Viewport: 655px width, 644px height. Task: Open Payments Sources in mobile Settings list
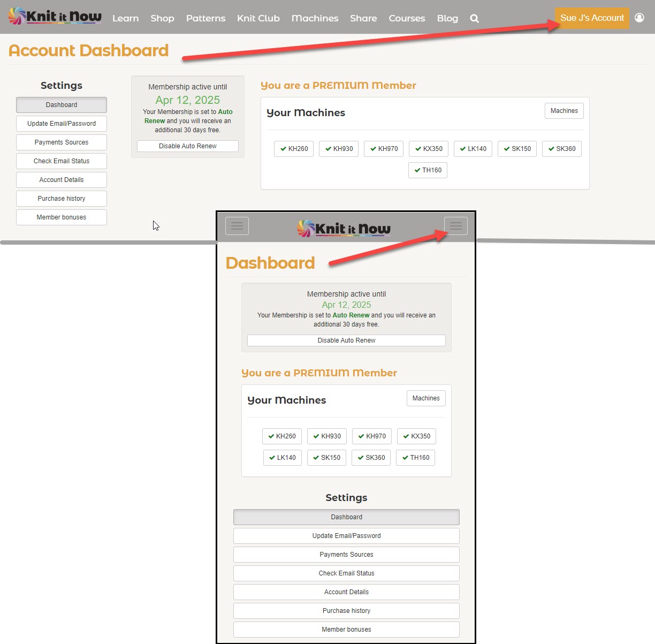[346, 555]
